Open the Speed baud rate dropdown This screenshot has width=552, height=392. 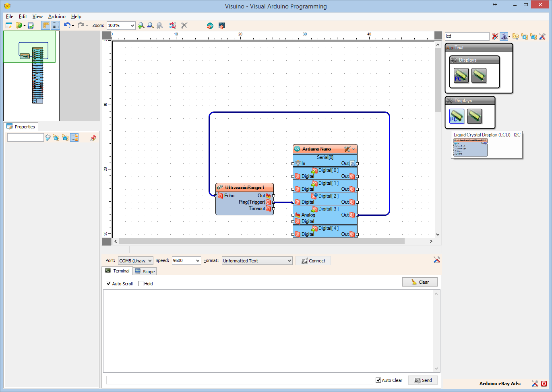coord(197,261)
